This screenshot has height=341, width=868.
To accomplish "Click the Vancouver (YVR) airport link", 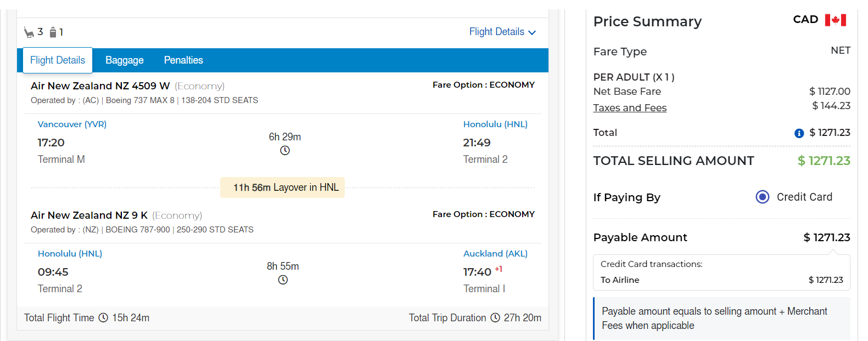I will [72, 124].
